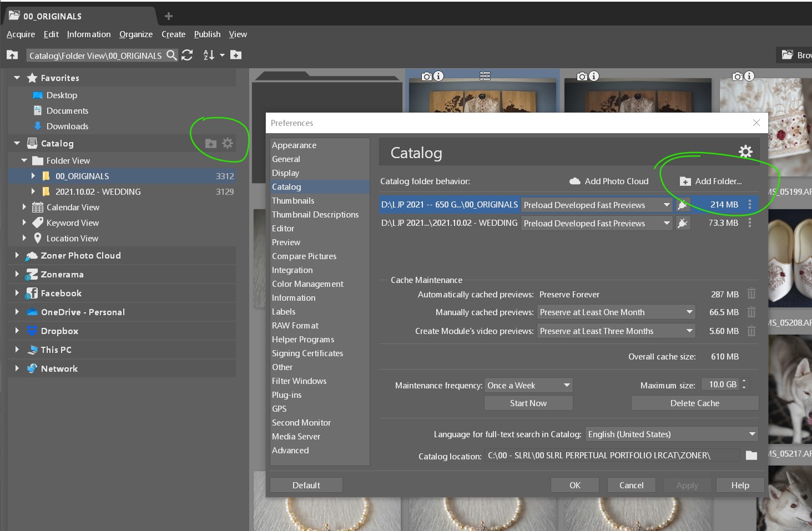Expand the Zoner Photo Cloud tree node

(17, 256)
